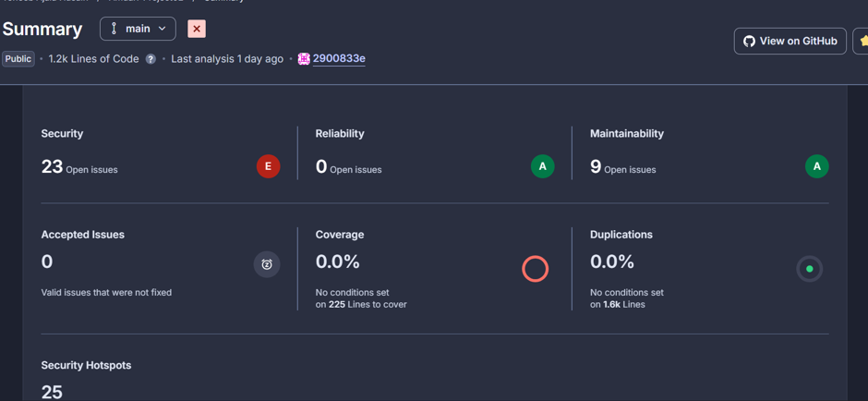Click the 'Last analysis 1 day ago' text
Viewport: 868px width, 401px height.
click(227, 59)
